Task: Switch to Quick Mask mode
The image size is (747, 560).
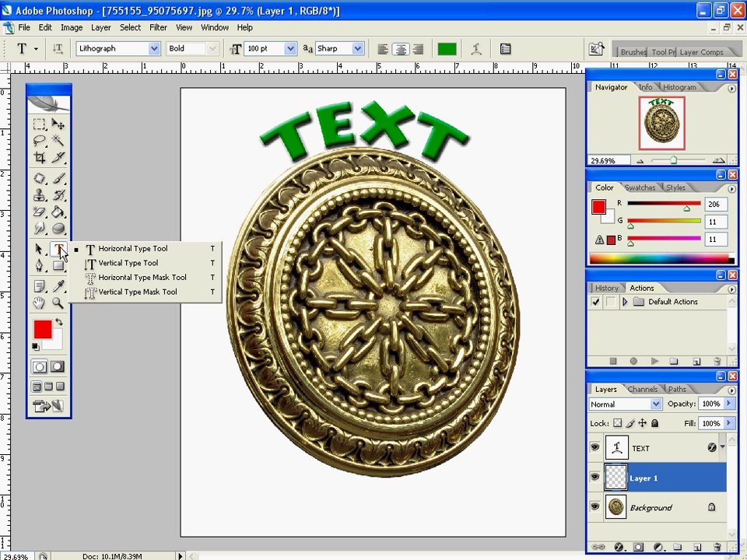Action: (58, 366)
